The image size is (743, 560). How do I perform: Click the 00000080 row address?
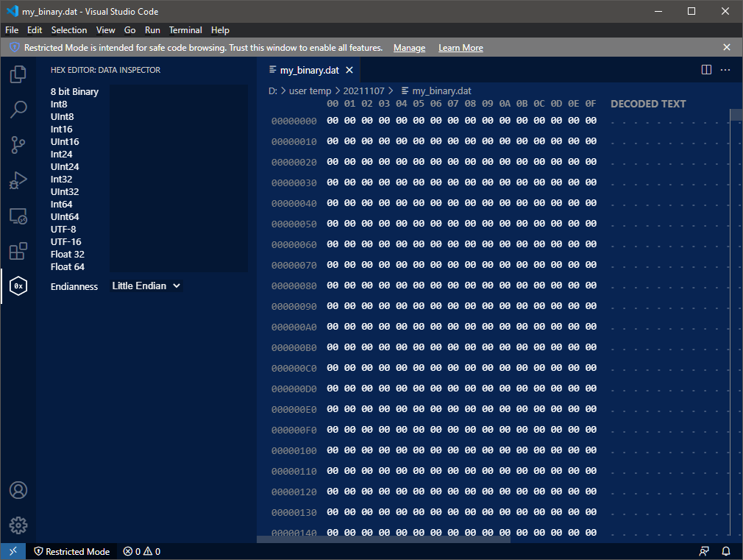click(294, 286)
